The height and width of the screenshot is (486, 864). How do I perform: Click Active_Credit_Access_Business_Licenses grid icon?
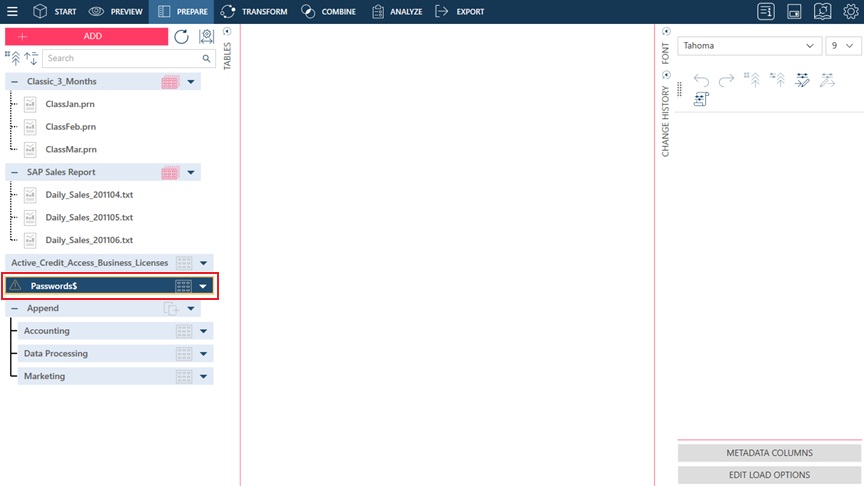(x=183, y=263)
